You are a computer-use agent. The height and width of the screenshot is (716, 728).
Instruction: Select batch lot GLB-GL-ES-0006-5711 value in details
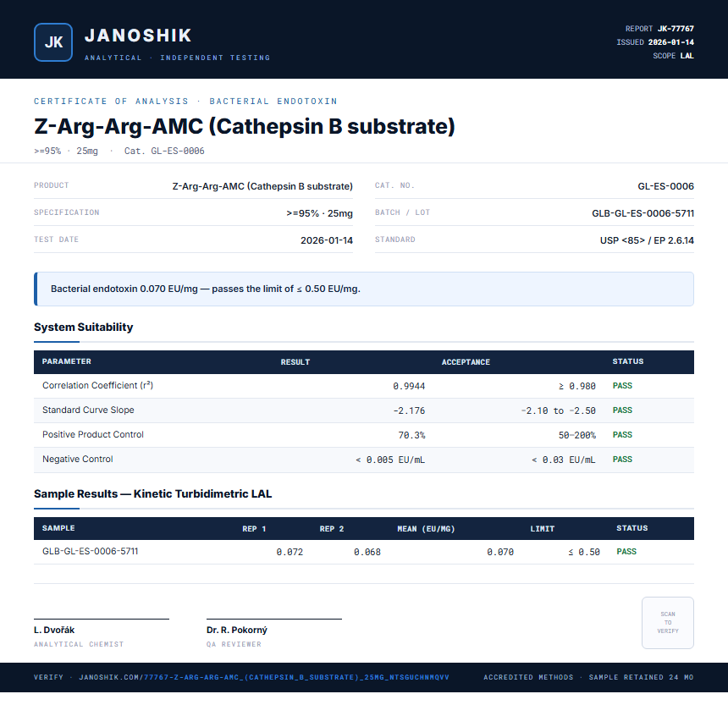pos(643,213)
